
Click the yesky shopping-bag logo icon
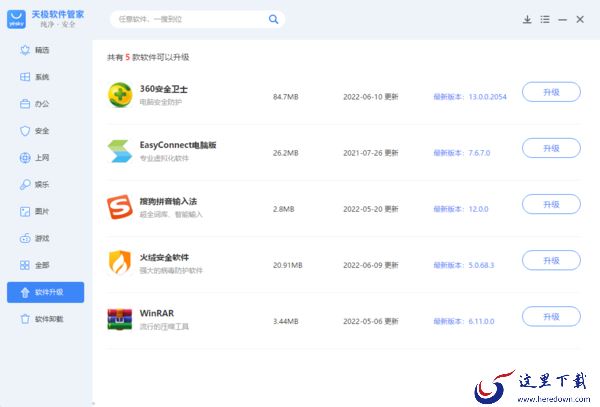[16, 19]
